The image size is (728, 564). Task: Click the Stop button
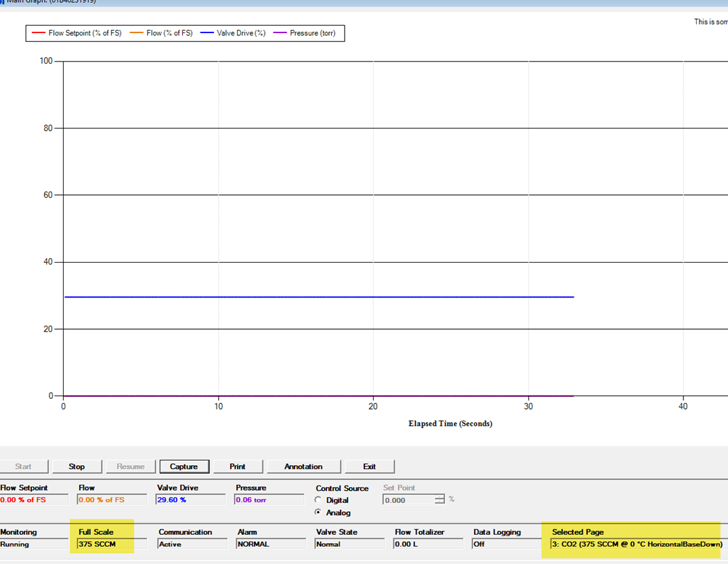click(x=77, y=467)
